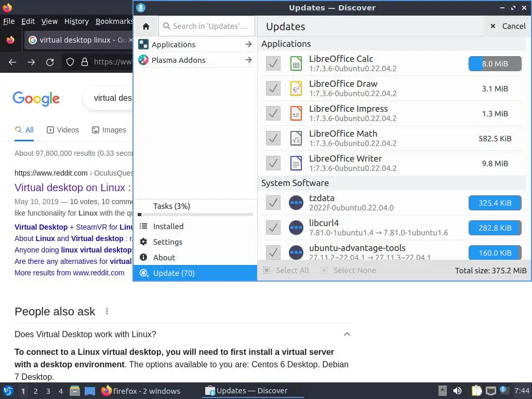Click the ubuntu-advantage-tools package icon
The height and width of the screenshot is (399, 532).
pos(296,252)
